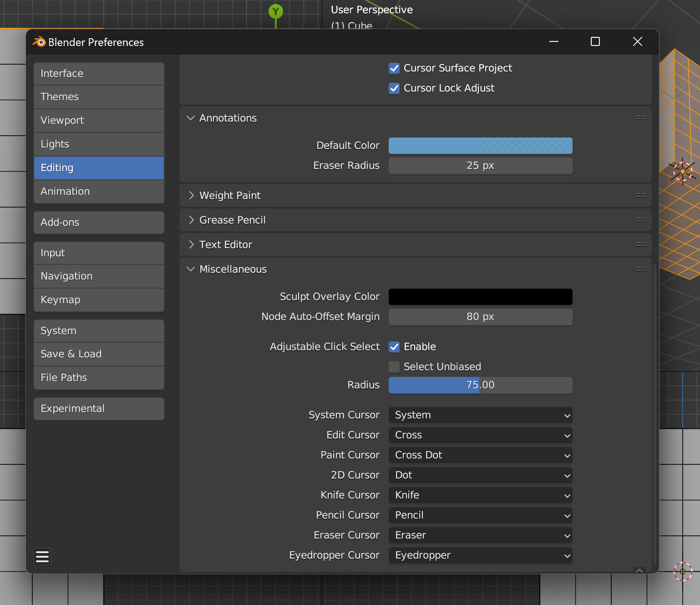Open the System preferences tab
Image resolution: width=700 pixels, height=605 pixels.
point(99,331)
